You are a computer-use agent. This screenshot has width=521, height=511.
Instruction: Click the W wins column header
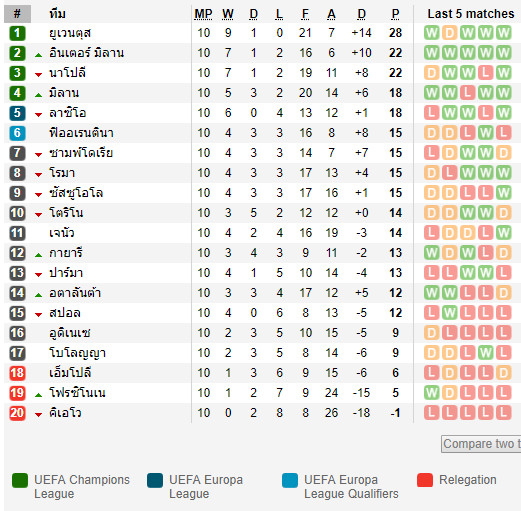tap(228, 14)
